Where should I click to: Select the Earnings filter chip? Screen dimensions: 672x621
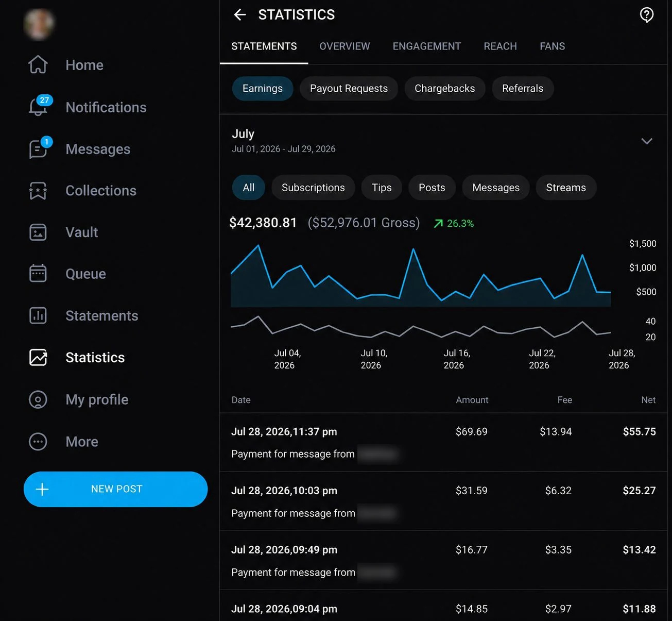pyautogui.click(x=263, y=89)
